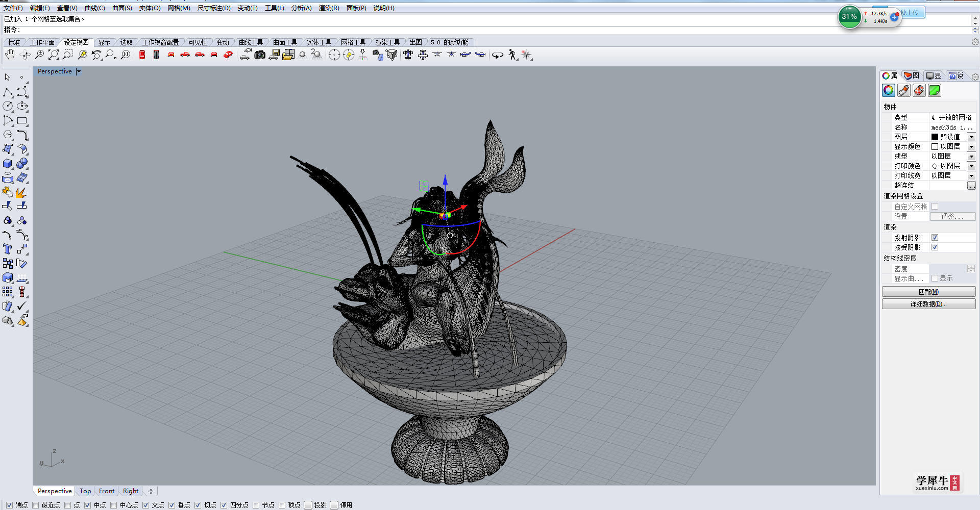Image resolution: width=980 pixels, height=510 pixels.
Task: Toggle the 投射阴影 cast shadows checkbox
Action: coord(935,238)
